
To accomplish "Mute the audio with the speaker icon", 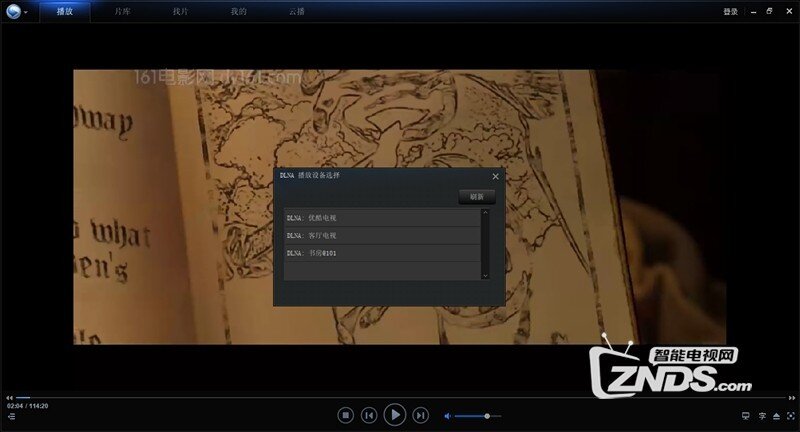I will pyautogui.click(x=447, y=416).
